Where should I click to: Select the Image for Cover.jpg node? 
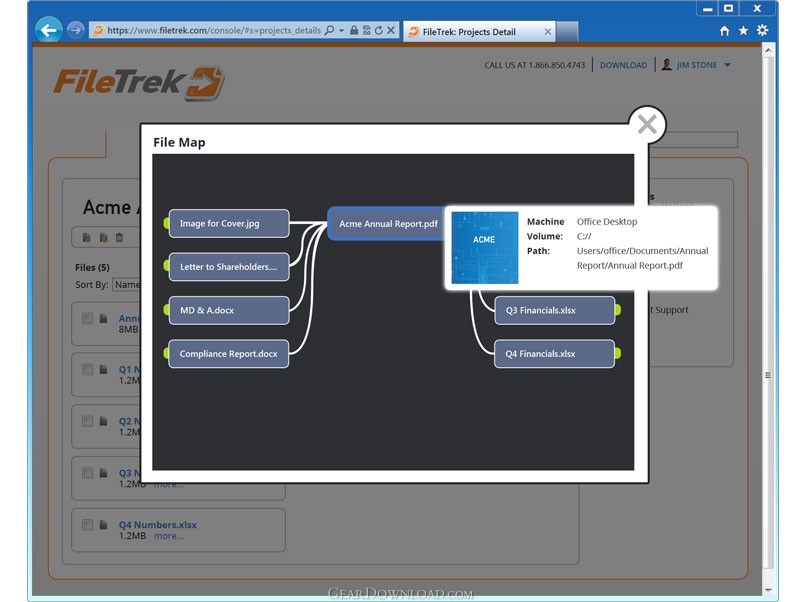[229, 223]
